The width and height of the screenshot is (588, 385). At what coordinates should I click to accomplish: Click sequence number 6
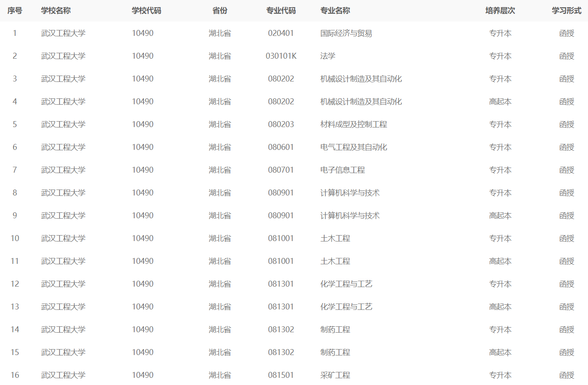coord(15,147)
